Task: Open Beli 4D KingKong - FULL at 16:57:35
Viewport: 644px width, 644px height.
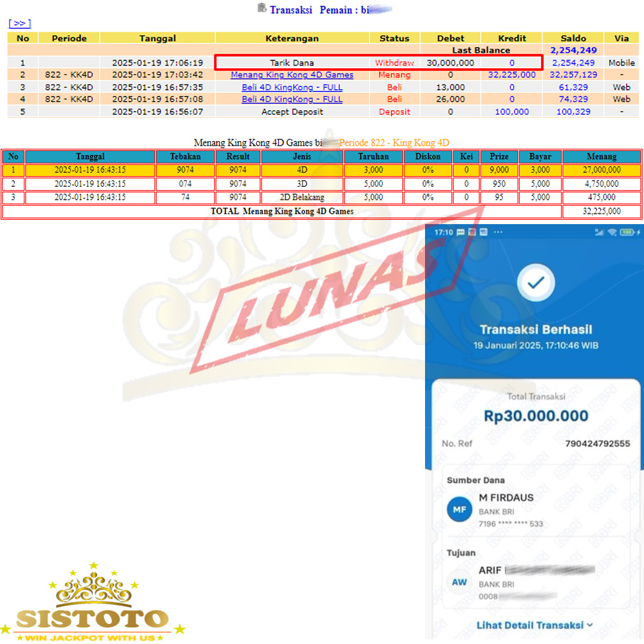Action: 292,87
